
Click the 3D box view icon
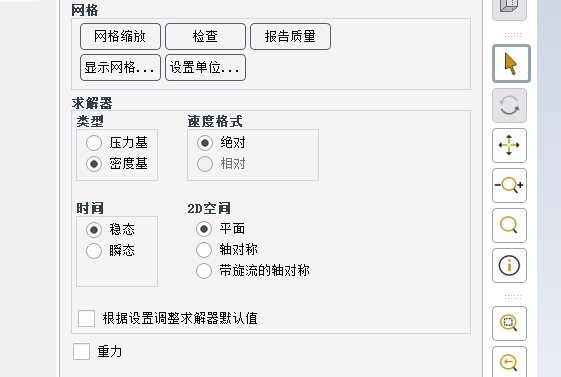click(x=509, y=9)
